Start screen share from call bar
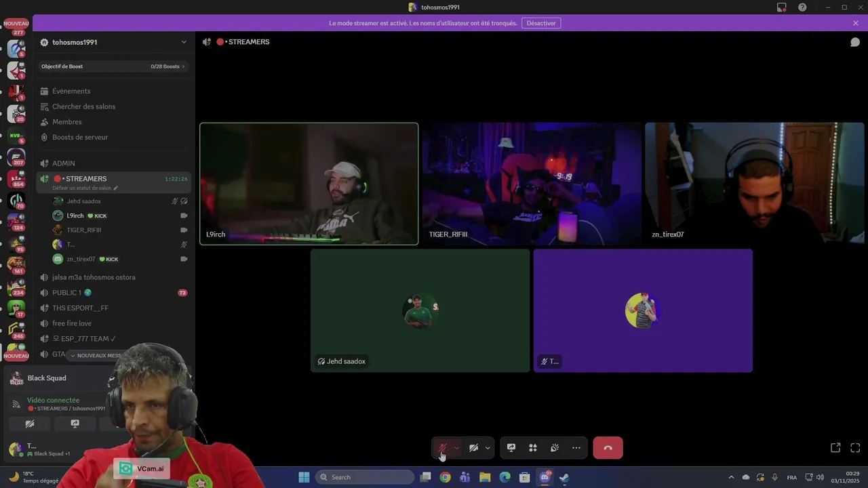This screenshot has width=868, height=488. tap(511, 448)
